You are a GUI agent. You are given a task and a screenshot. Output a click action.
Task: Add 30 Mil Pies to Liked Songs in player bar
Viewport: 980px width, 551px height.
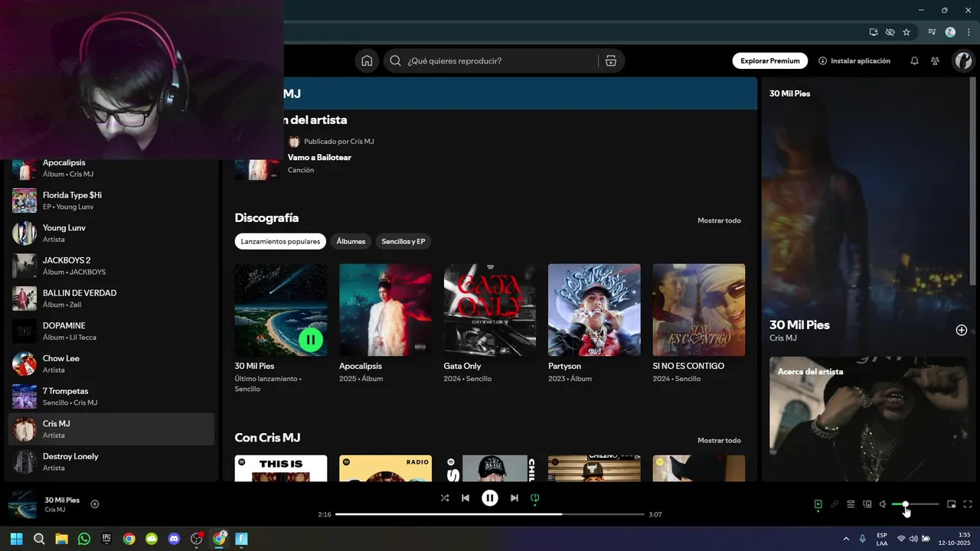[95, 504]
